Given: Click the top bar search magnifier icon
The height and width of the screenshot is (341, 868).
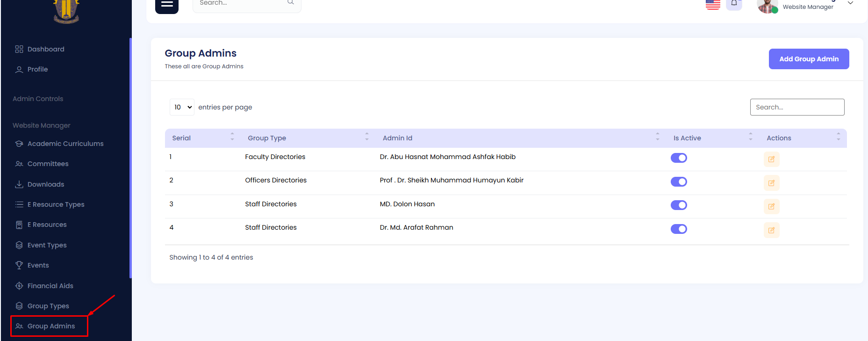Looking at the screenshot, I should coord(290,3).
